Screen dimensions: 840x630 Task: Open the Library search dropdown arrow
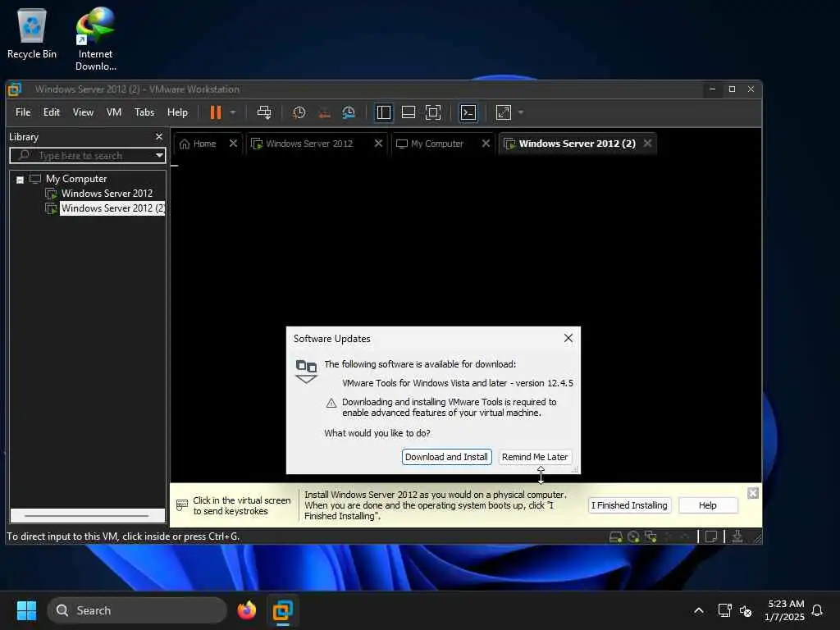tap(159, 156)
